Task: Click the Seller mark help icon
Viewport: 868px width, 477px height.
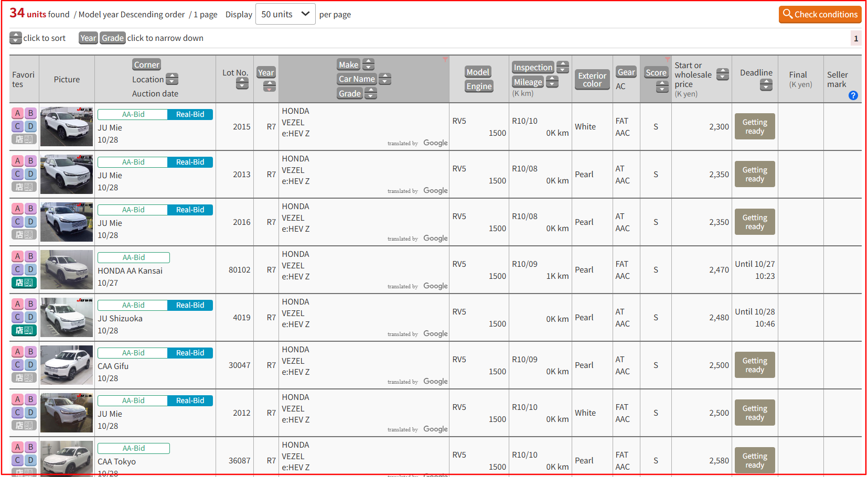Action: pyautogui.click(x=853, y=95)
